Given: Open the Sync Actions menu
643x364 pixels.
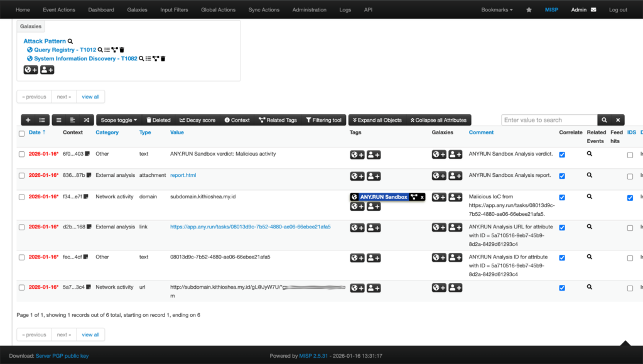Looking at the screenshot, I should 264,10.
